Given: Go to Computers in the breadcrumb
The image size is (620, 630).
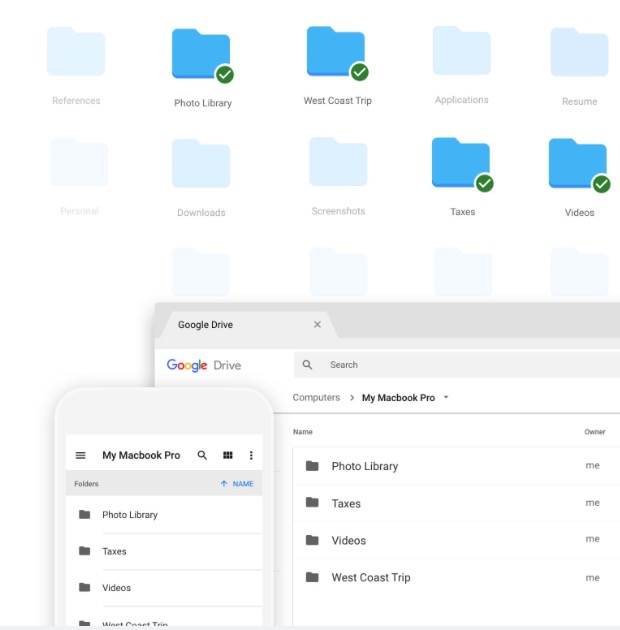Looking at the screenshot, I should (316, 397).
